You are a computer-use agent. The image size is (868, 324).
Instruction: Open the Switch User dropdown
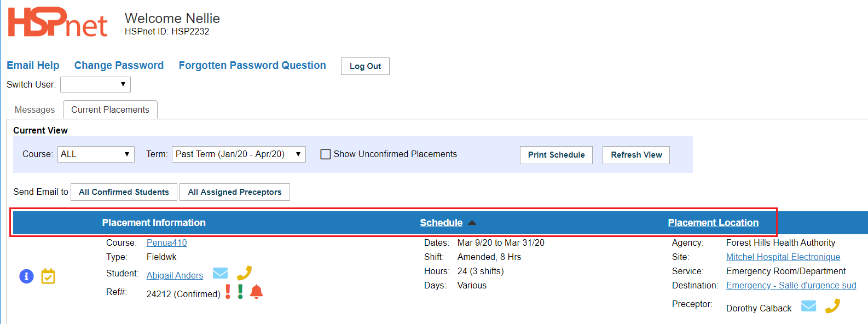[95, 84]
